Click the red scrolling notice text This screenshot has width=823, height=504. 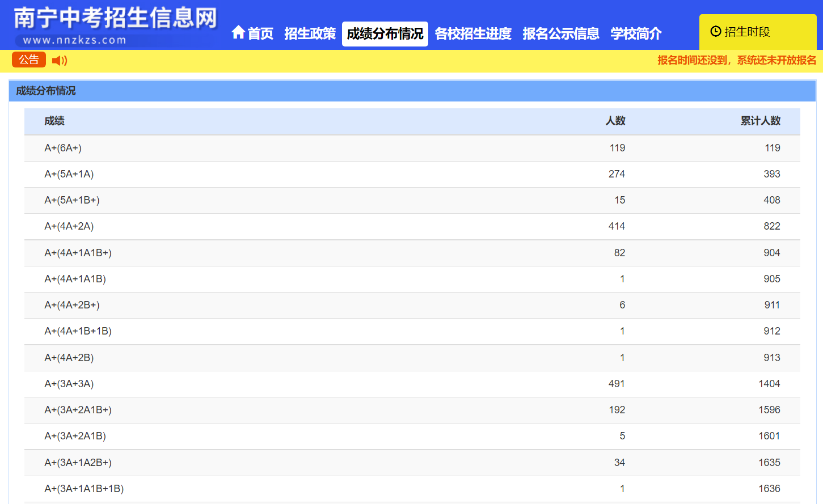736,61
